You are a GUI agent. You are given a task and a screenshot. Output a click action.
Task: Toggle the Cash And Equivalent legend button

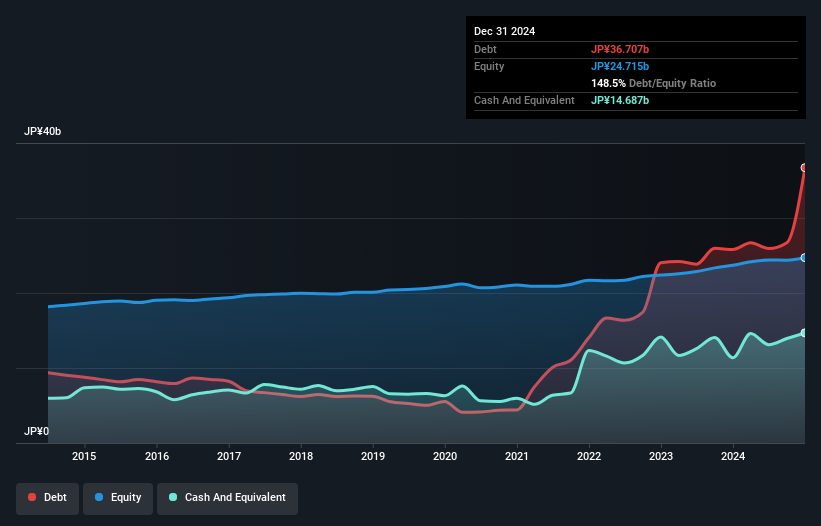[227, 498]
